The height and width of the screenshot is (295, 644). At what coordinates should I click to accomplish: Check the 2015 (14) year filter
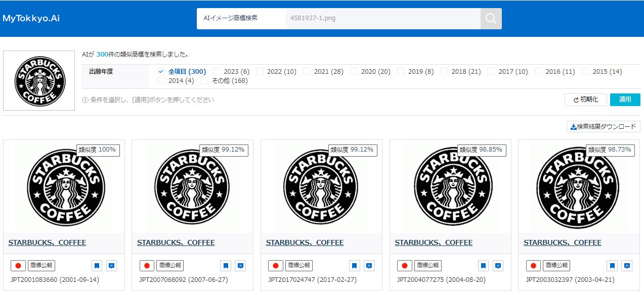click(x=585, y=72)
